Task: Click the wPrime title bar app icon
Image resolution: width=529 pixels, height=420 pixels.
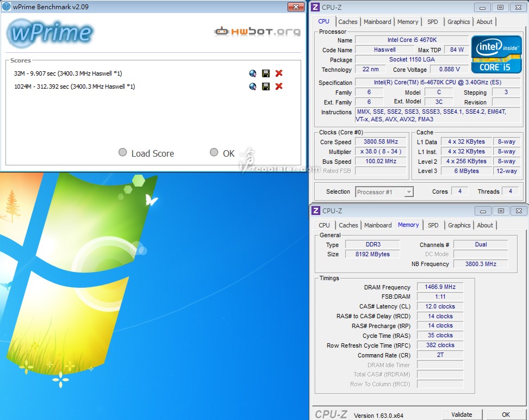Action: tap(6, 7)
